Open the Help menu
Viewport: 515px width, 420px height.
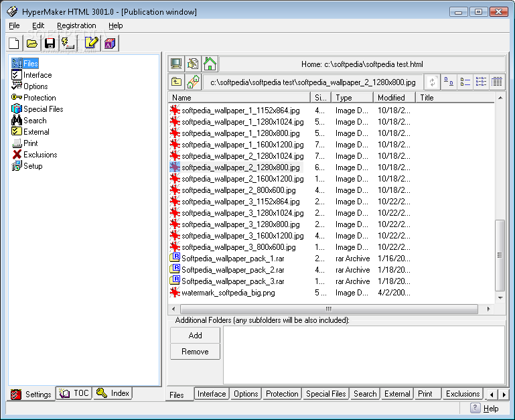(116, 25)
